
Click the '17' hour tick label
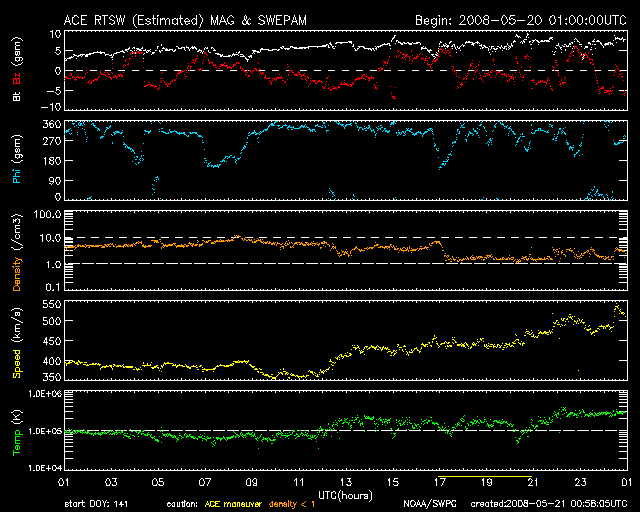click(440, 483)
